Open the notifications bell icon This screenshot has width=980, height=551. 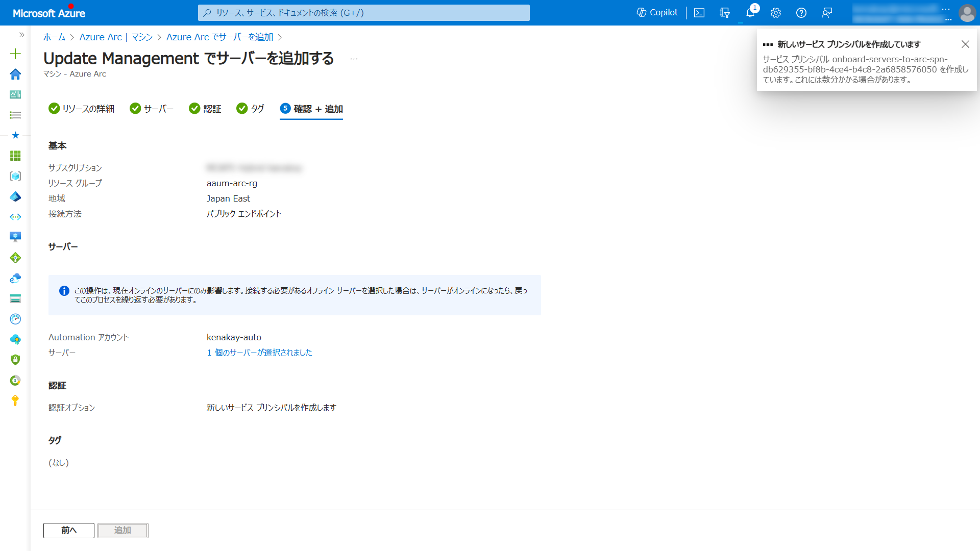[x=750, y=13]
